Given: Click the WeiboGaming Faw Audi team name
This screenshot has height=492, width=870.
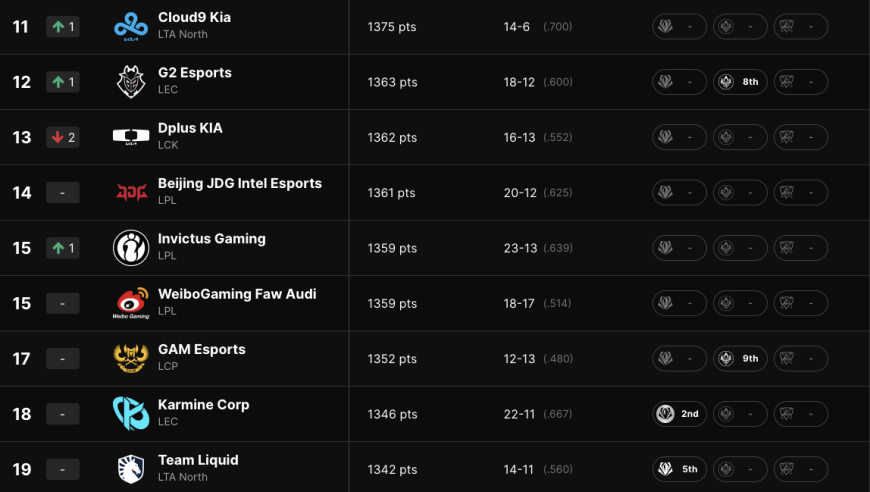Looking at the screenshot, I should pos(237,294).
